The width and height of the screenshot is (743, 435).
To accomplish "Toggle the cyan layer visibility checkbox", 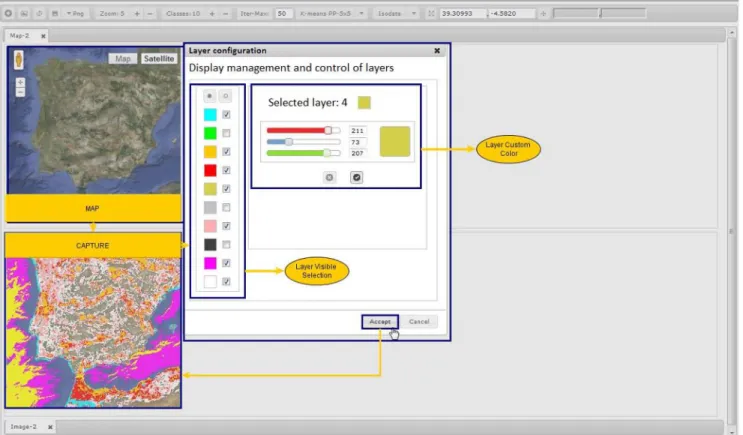I will 227,115.
